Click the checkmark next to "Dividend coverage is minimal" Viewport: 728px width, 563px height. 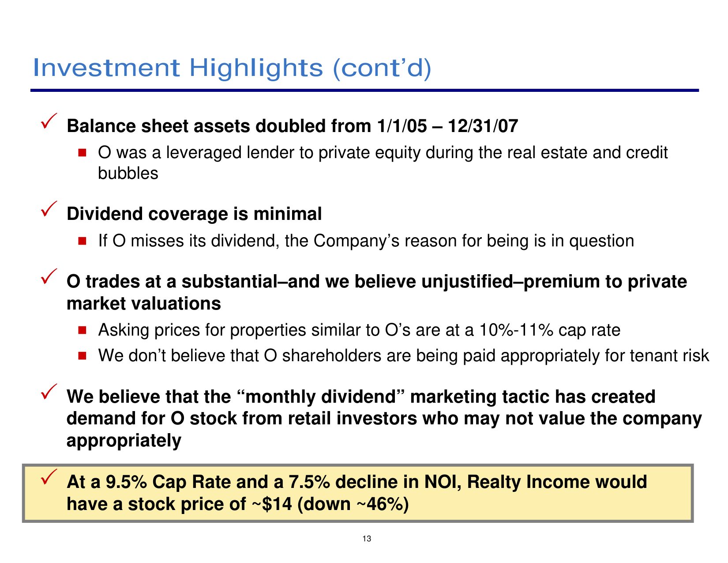(49, 208)
